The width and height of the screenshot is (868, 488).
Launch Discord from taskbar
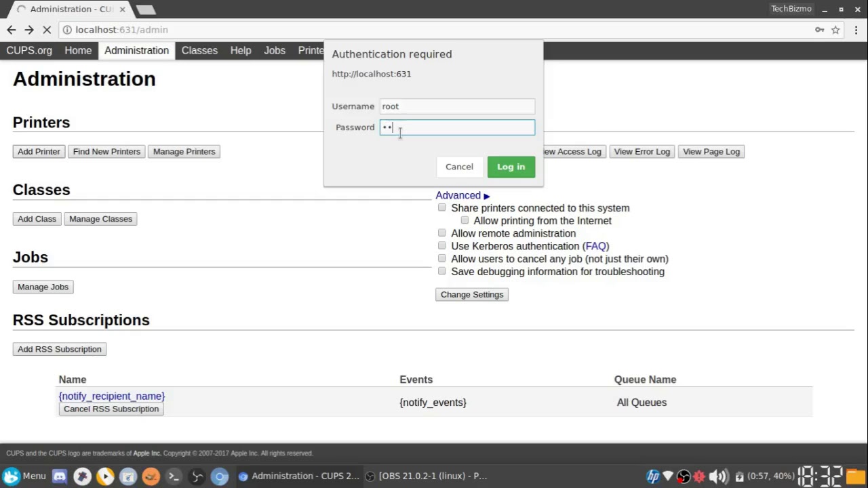pos(60,476)
